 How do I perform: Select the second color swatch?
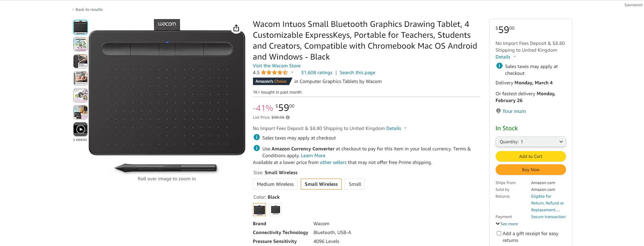click(275, 210)
